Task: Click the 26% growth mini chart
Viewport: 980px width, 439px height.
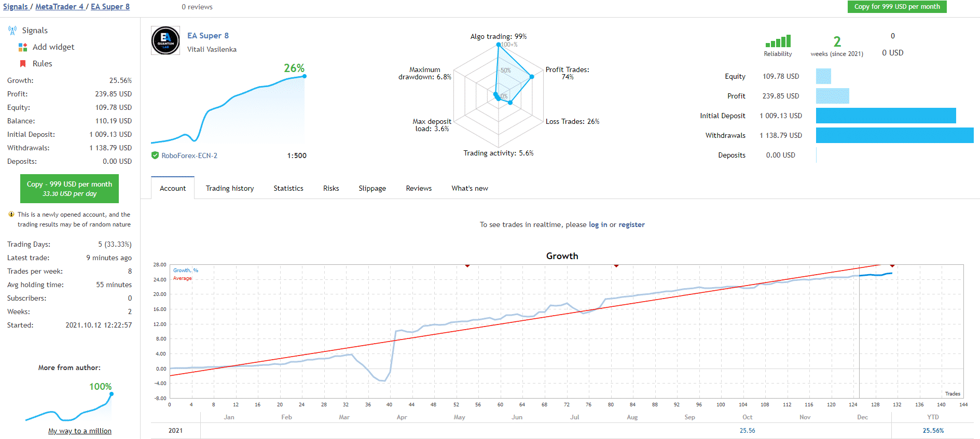Action: tap(228, 109)
